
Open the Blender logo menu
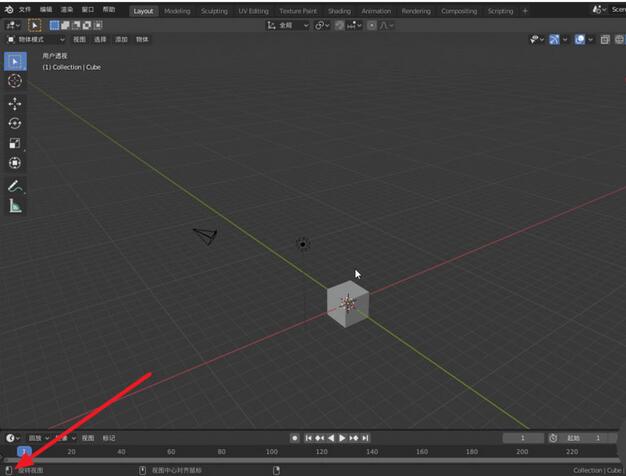point(9,10)
